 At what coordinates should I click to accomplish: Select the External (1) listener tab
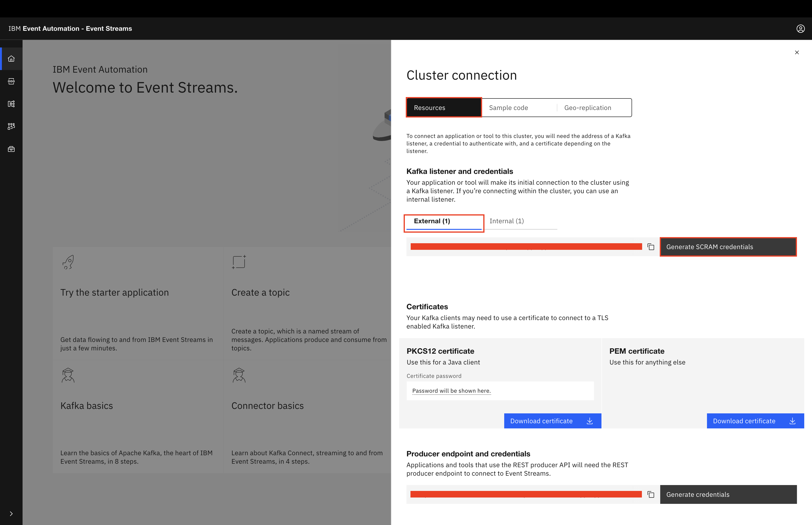(444, 221)
